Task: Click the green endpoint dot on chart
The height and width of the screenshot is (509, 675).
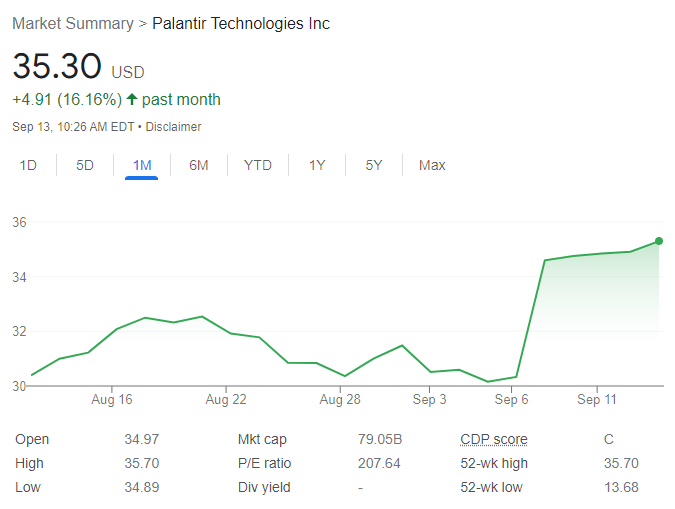Action: 658,241
